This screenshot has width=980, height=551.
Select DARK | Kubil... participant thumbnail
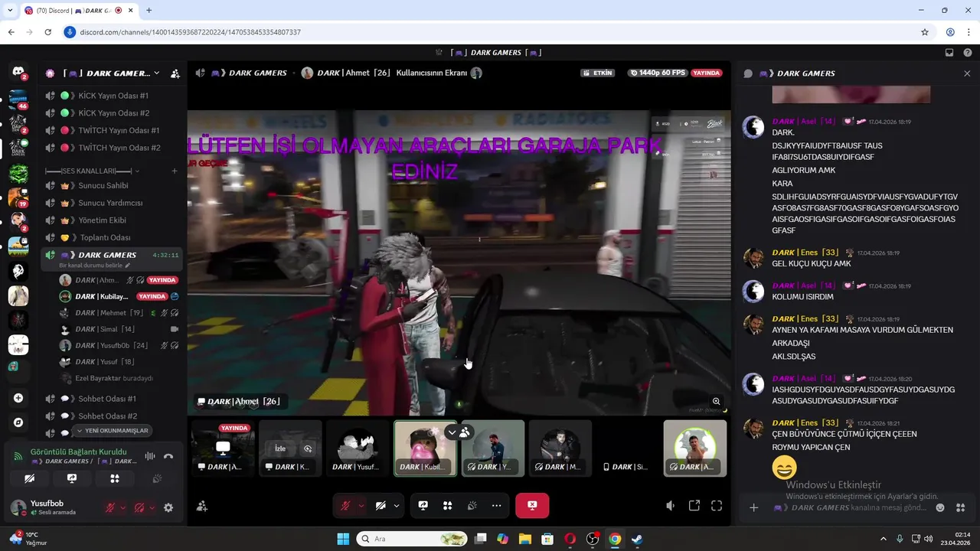(425, 448)
